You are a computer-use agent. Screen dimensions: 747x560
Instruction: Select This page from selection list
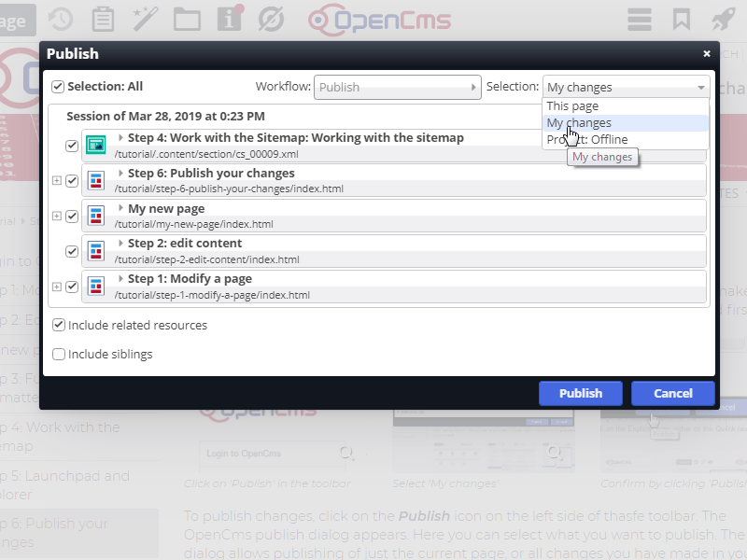tap(572, 106)
